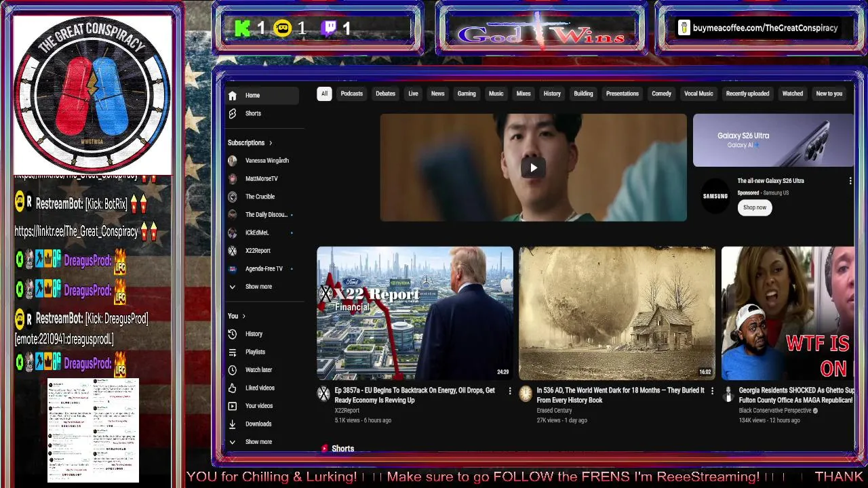Open the History clock icon

pos(233,334)
